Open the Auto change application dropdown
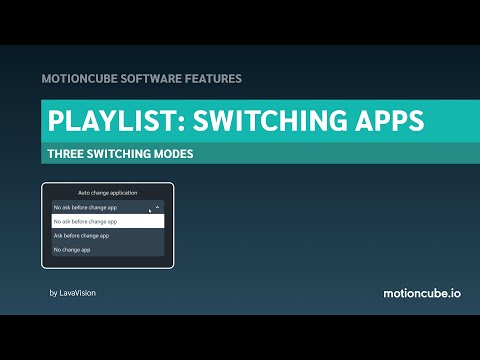Image resolution: width=480 pixels, height=360 pixels. point(108,207)
